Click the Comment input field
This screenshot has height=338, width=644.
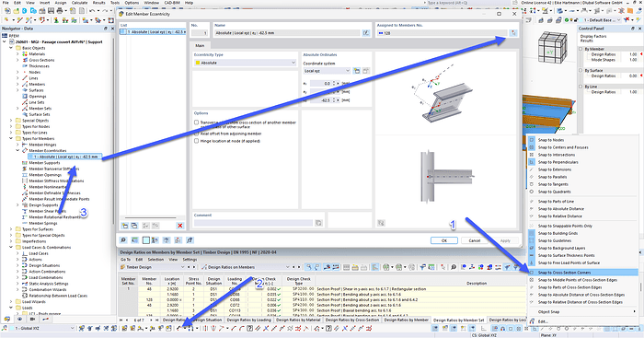[254, 223]
